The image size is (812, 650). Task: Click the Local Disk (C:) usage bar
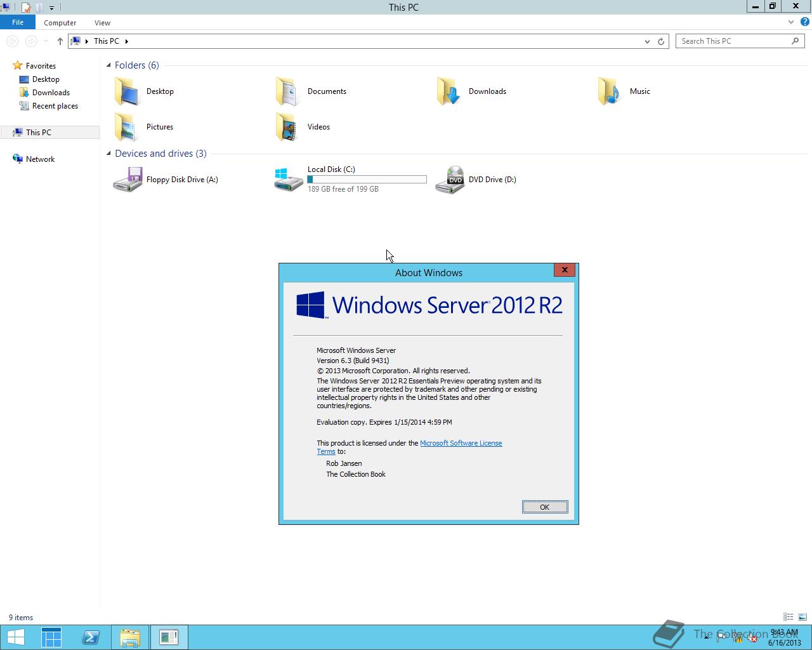tap(367, 180)
